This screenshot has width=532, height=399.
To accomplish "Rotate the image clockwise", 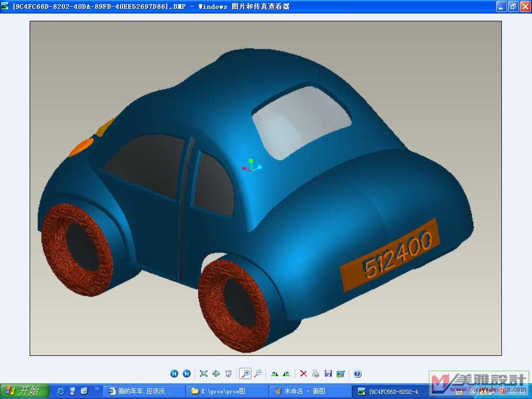I will coord(274,374).
